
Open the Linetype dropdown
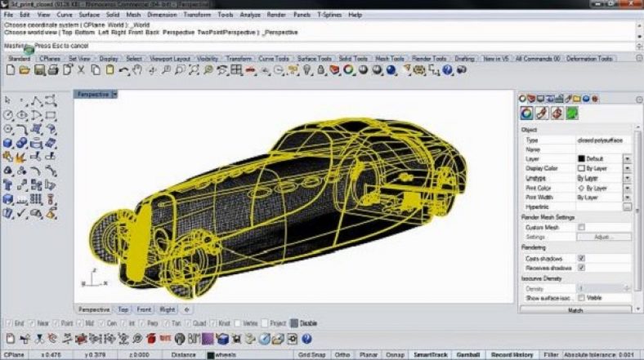pyautogui.click(x=627, y=178)
